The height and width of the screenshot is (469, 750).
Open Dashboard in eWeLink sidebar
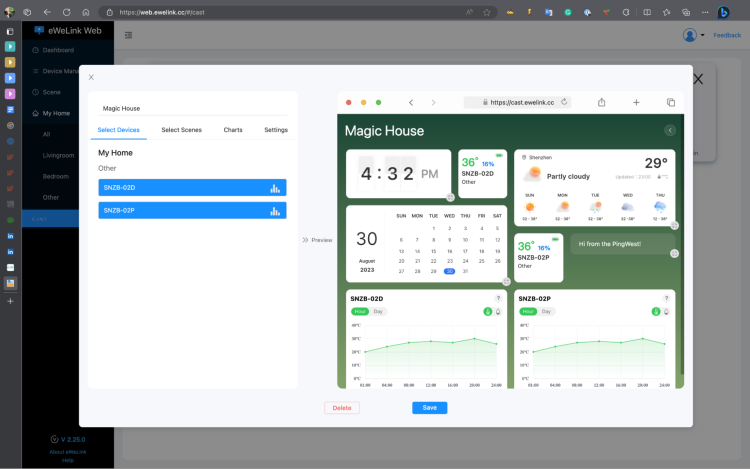pyautogui.click(x=58, y=50)
